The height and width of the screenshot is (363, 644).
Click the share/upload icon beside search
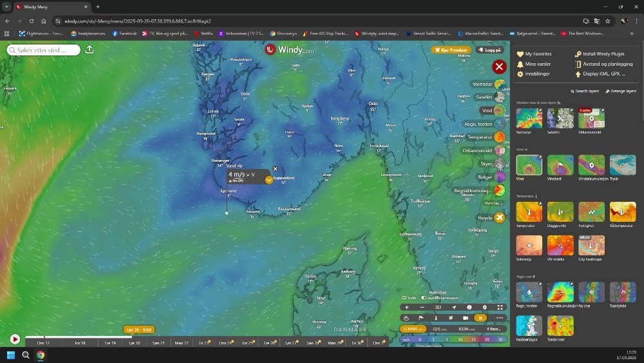[90, 50]
